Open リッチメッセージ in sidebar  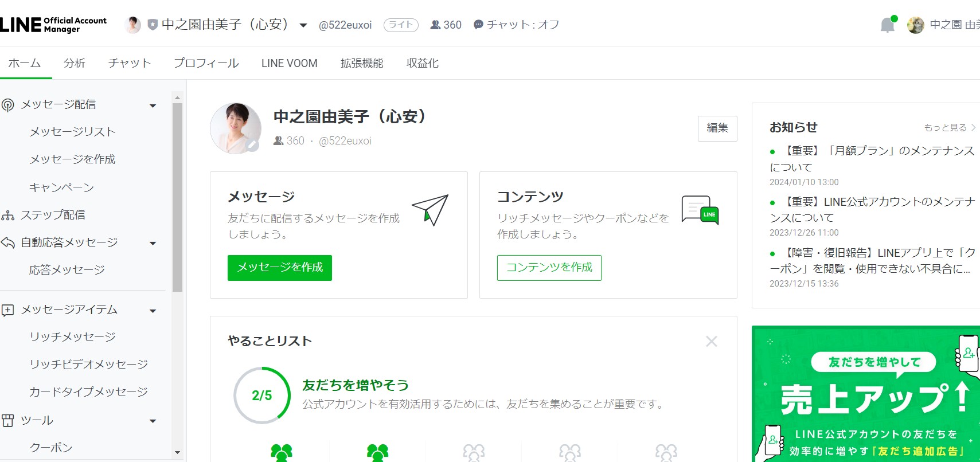click(x=73, y=337)
